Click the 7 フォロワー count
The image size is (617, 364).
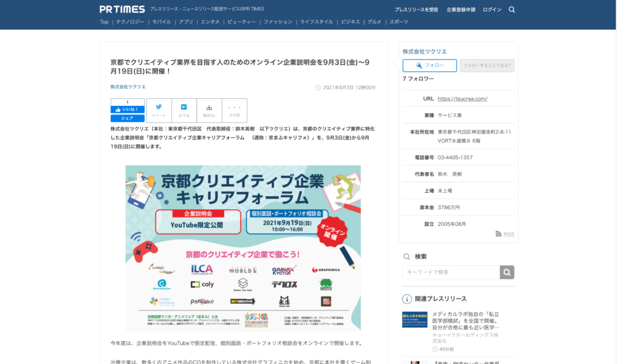pos(418,79)
